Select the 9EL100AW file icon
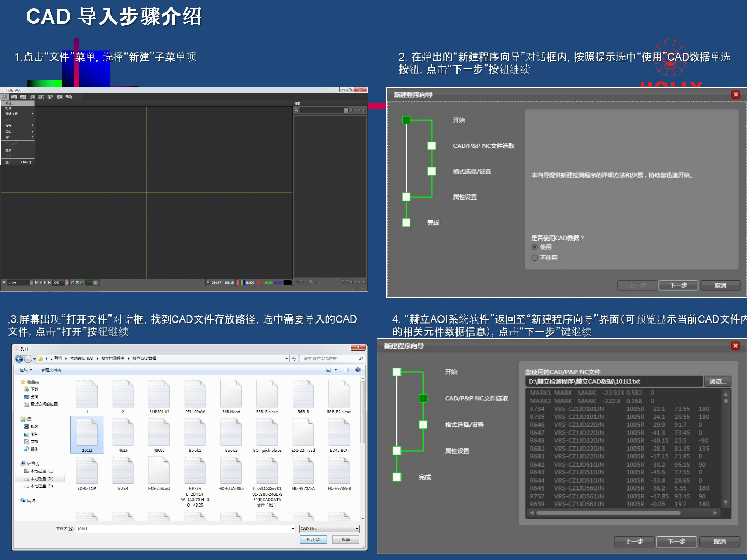 click(x=195, y=394)
